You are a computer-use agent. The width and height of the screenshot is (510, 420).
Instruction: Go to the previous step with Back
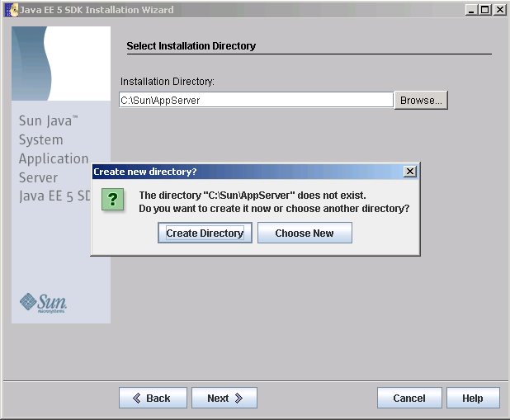[x=153, y=398]
